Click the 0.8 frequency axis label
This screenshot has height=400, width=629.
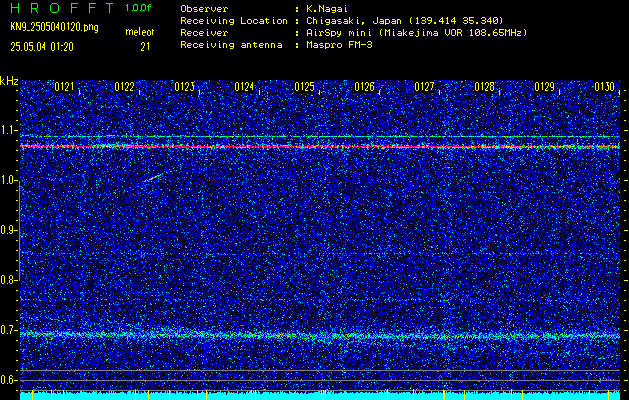9,280
